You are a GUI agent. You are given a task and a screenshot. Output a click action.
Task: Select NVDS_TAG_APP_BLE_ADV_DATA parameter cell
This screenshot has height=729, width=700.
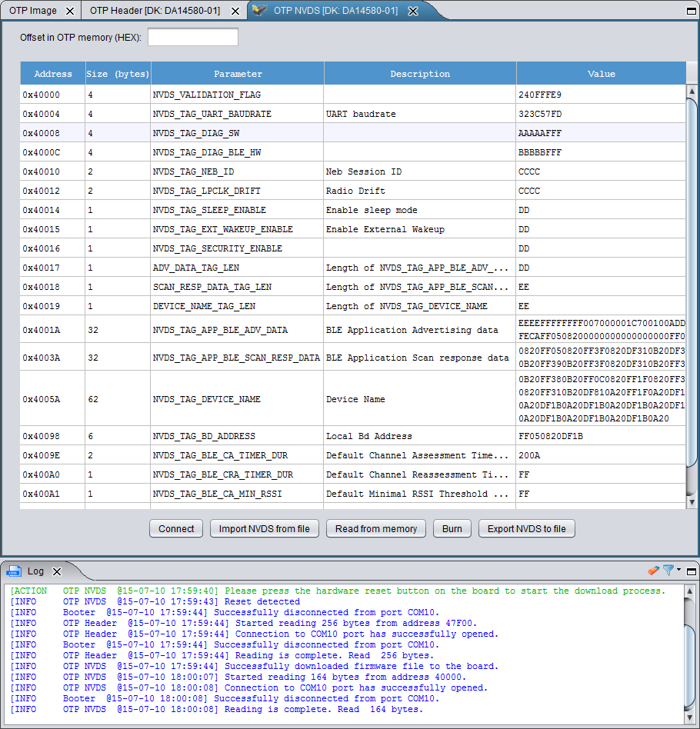tap(237, 330)
